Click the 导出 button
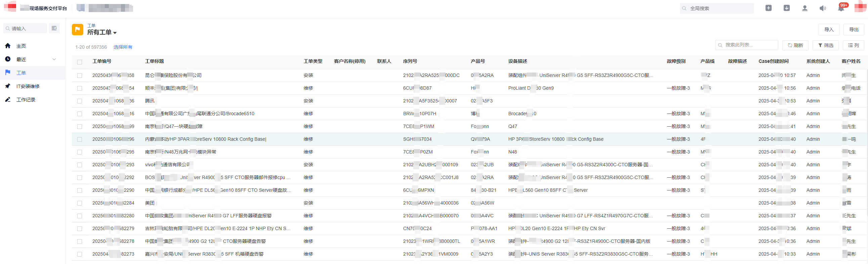 854,30
